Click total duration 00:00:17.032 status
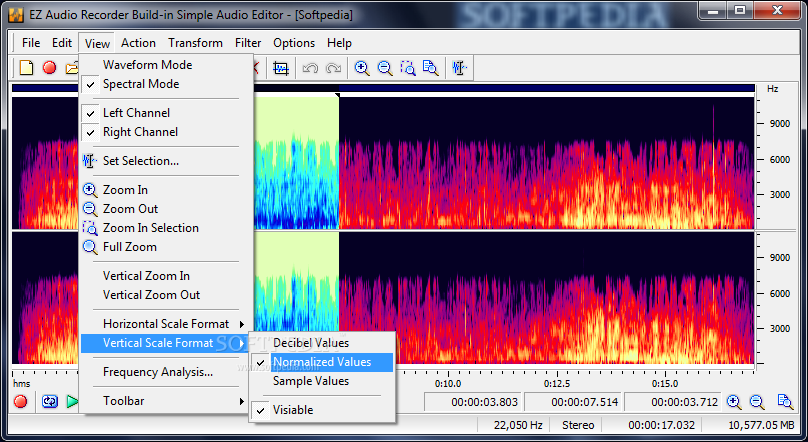The height and width of the screenshot is (442, 808). pos(661,425)
